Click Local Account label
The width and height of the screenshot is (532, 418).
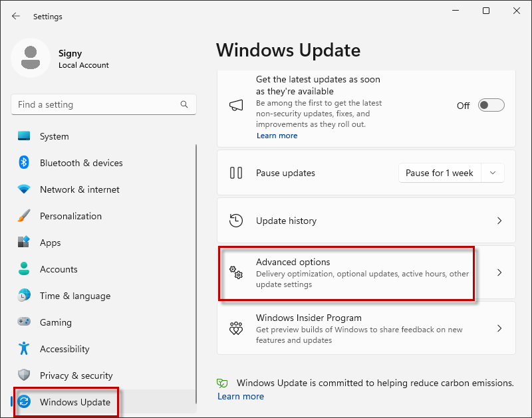pyautogui.click(x=84, y=65)
